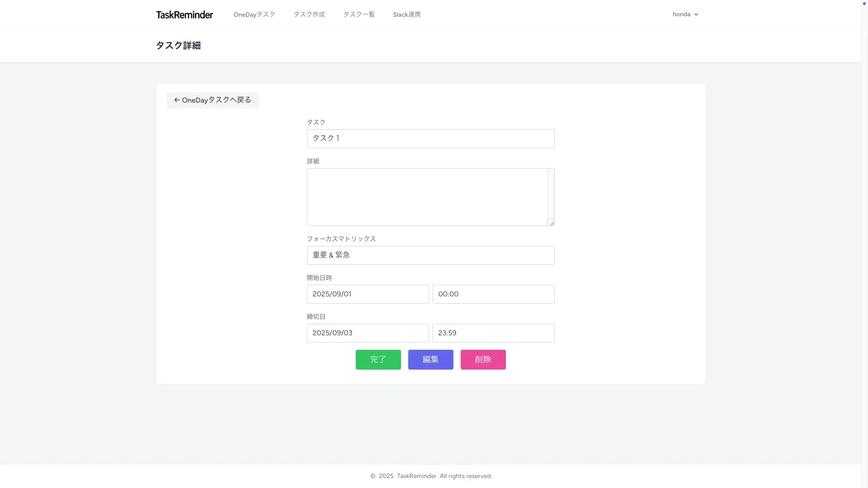Click the TaskReminder logo
The width and height of the screenshot is (868, 488).
click(x=184, y=14)
